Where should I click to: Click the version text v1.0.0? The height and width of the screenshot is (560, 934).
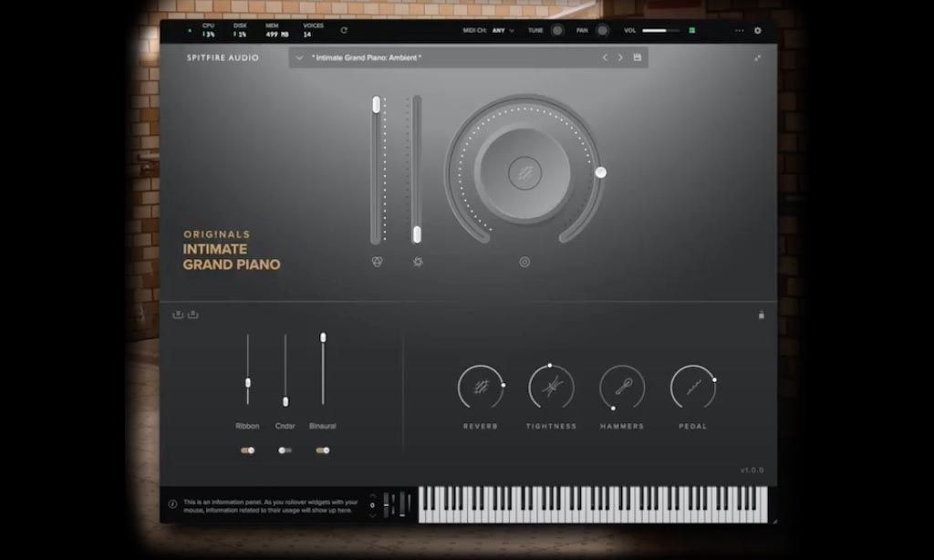(752, 470)
